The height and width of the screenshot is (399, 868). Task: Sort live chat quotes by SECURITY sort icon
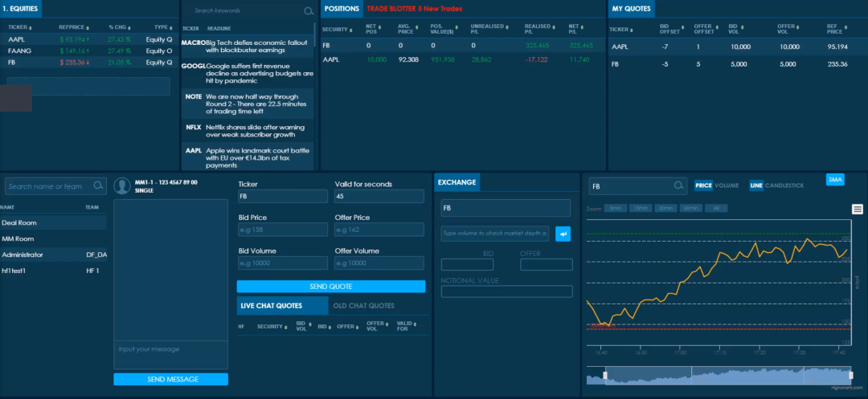[285, 328]
